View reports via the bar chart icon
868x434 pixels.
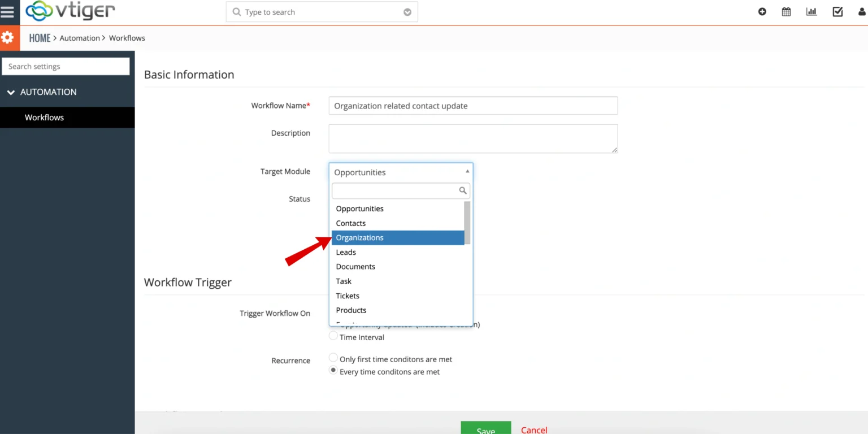pos(811,11)
